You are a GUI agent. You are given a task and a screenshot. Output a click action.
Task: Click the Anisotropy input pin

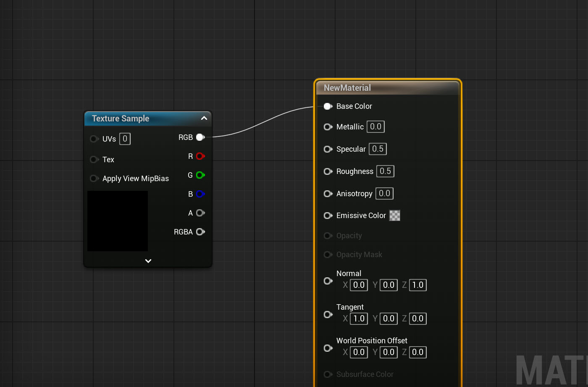tap(328, 194)
